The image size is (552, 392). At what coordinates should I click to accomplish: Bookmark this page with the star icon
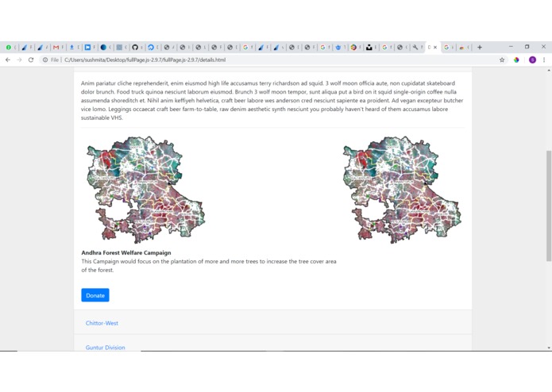[502, 60]
